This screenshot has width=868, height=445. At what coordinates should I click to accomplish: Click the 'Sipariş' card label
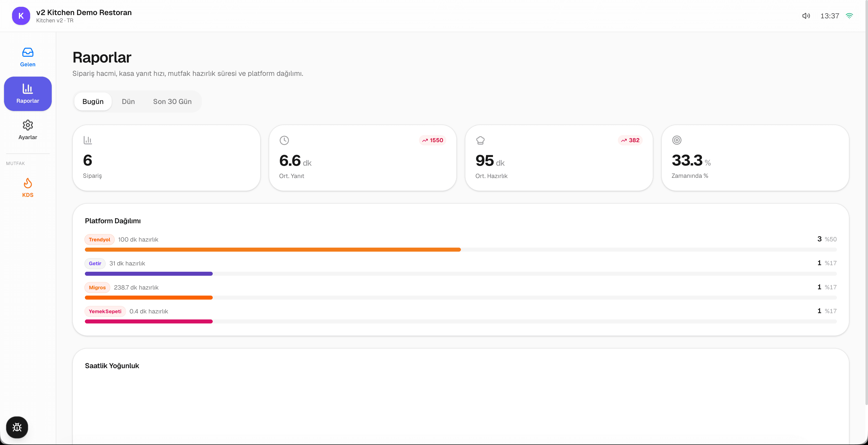coord(92,176)
